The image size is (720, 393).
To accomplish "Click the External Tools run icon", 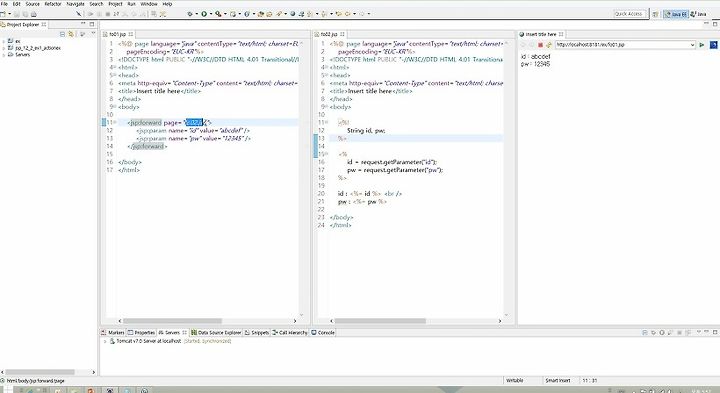I will [218, 14].
